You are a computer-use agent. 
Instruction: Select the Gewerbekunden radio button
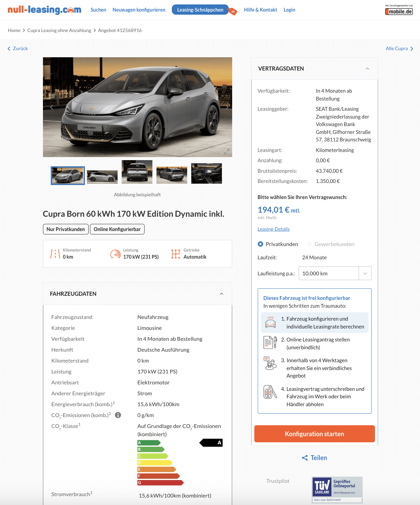pyautogui.click(x=309, y=244)
